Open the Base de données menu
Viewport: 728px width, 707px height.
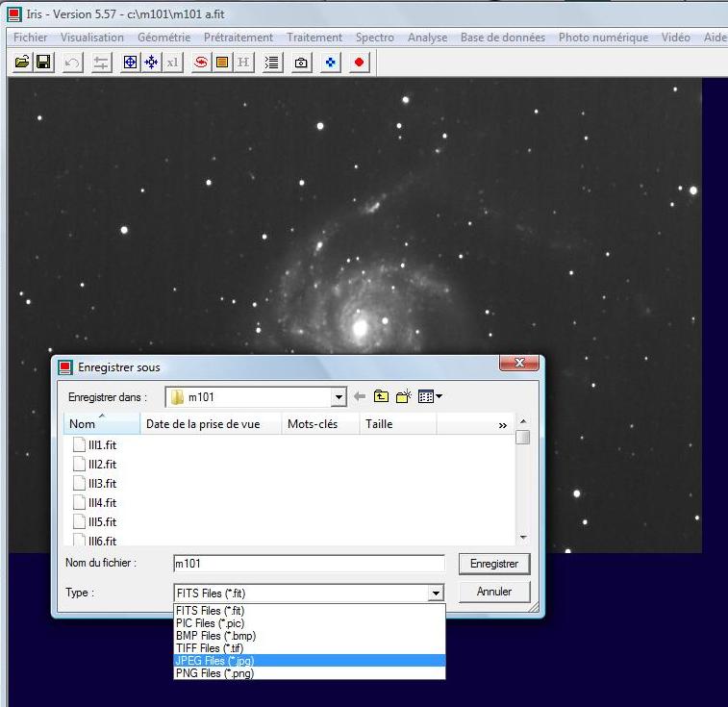(x=503, y=38)
